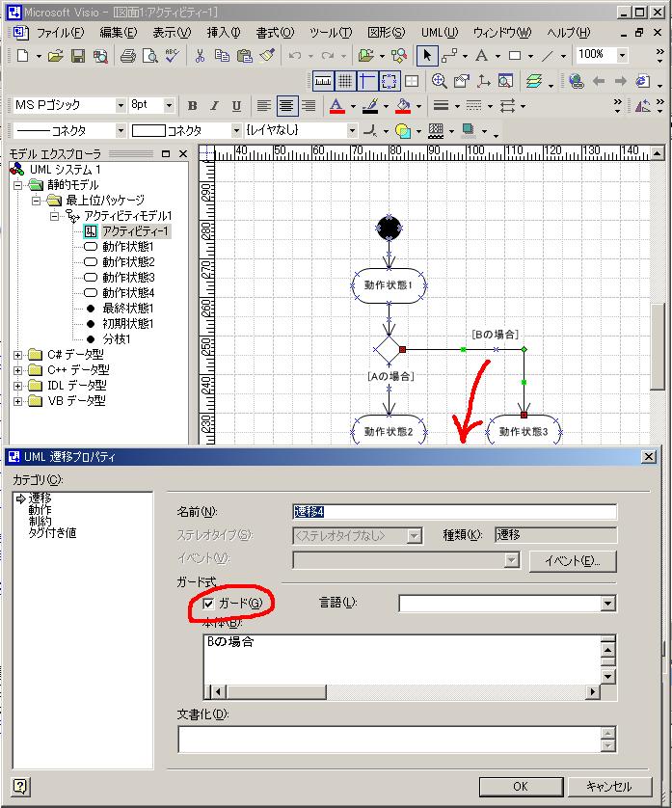
Task: Open the 表示(V) menu
Action: click(172, 33)
